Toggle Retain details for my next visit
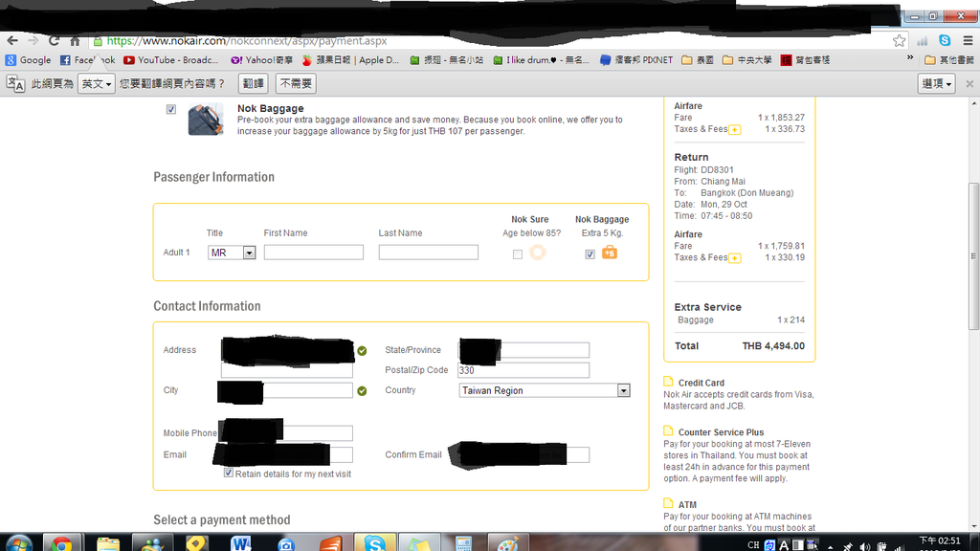The height and width of the screenshot is (551, 980). tap(229, 473)
